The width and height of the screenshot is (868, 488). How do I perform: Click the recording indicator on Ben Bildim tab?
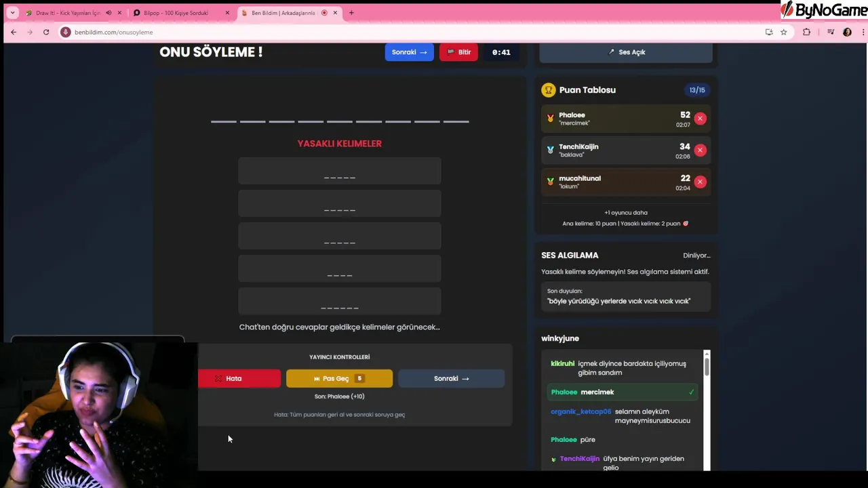[x=324, y=13]
